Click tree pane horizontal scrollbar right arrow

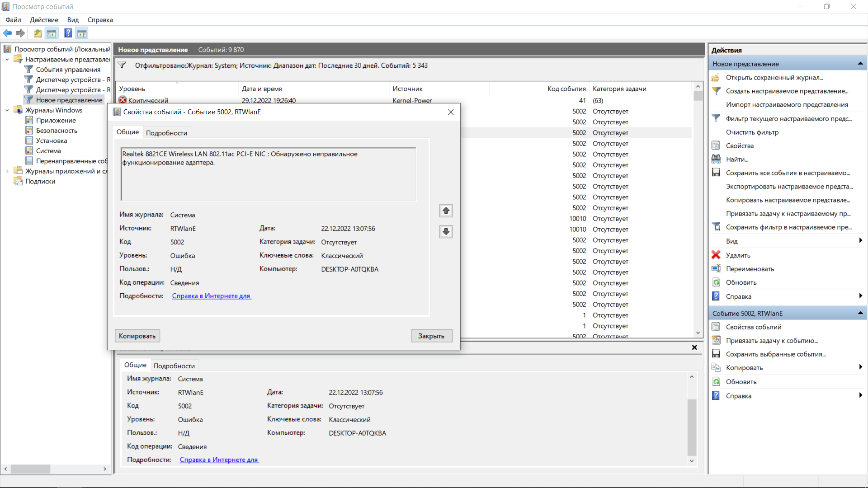[105, 469]
